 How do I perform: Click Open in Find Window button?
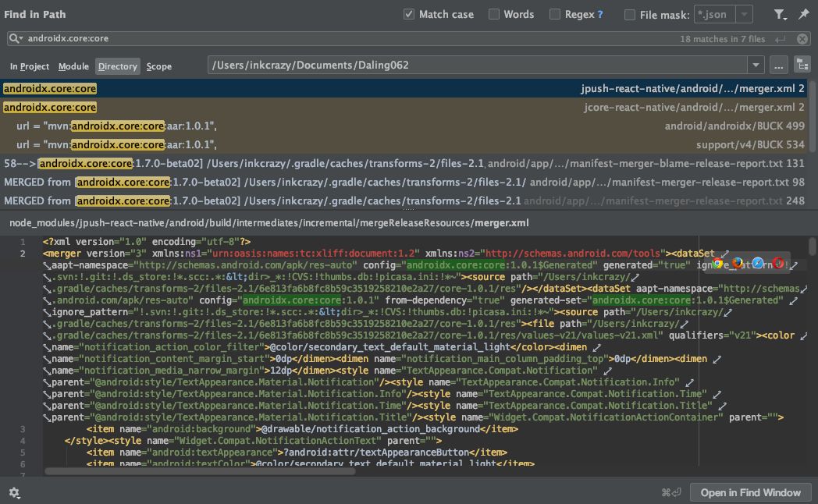[750, 492]
